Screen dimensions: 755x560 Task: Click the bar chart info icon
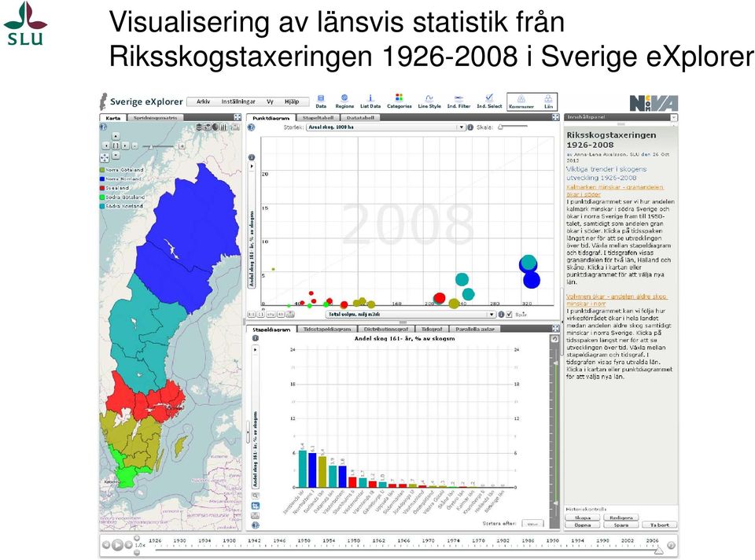[255, 338]
